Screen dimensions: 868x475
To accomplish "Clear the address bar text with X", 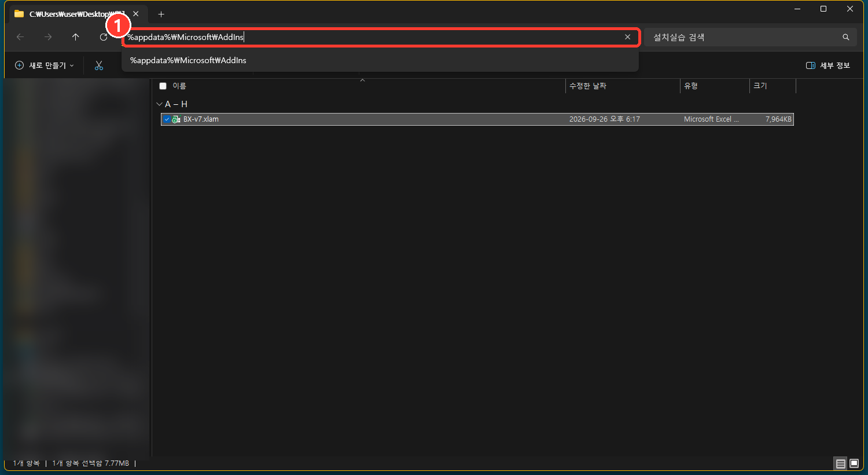I will click(x=627, y=37).
